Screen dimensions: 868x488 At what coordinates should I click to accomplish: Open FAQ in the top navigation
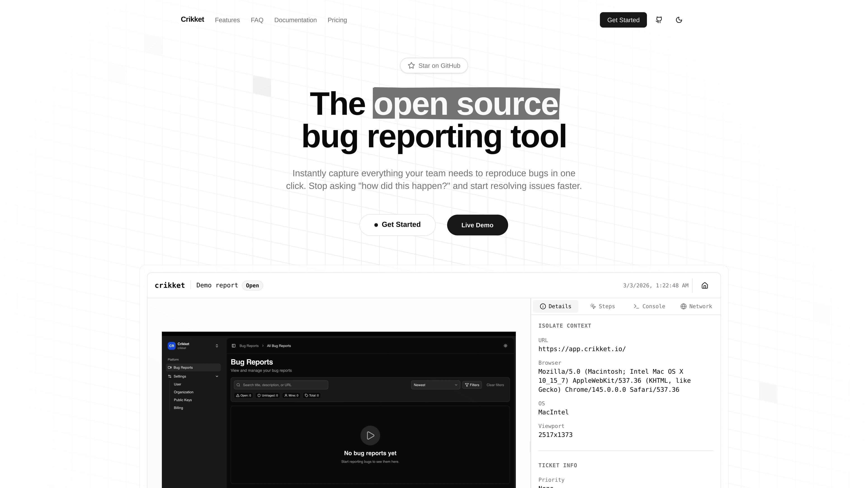[x=257, y=20]
